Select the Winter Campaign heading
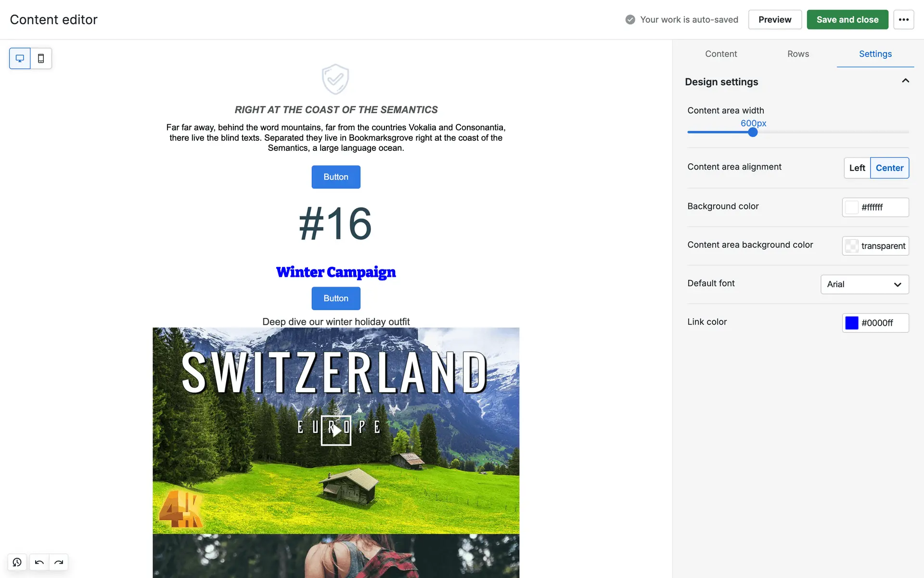Viewport: 924px width, 578px height. point(336,272)
